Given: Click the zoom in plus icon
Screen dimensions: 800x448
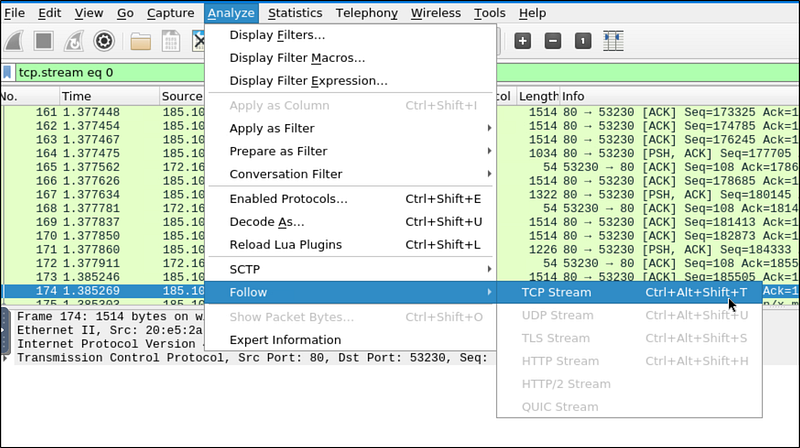Looking at the screenshot, I should pos(522,41).
